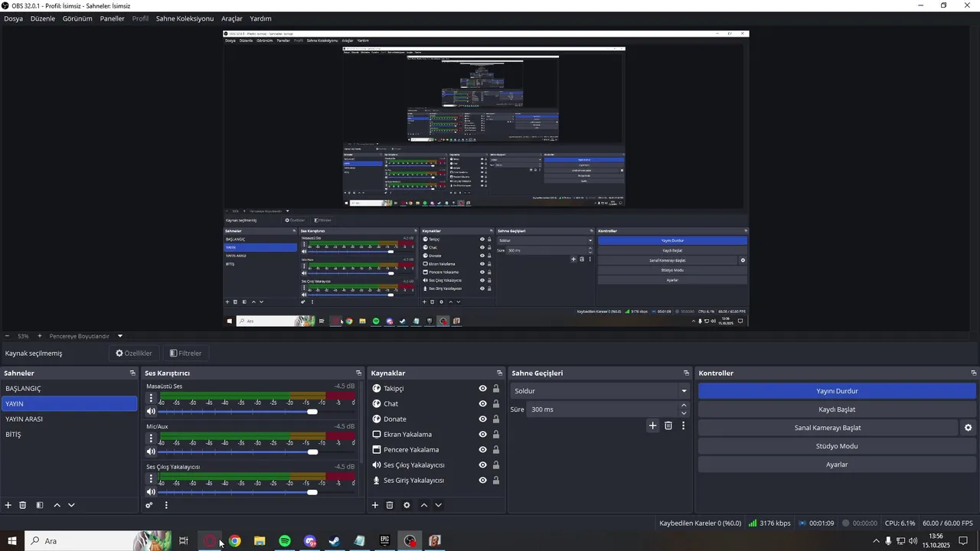Screen dimensions: 980x551
Task: Mute Mic/Aux speaker icon
Action: click(x=151, y=452)
